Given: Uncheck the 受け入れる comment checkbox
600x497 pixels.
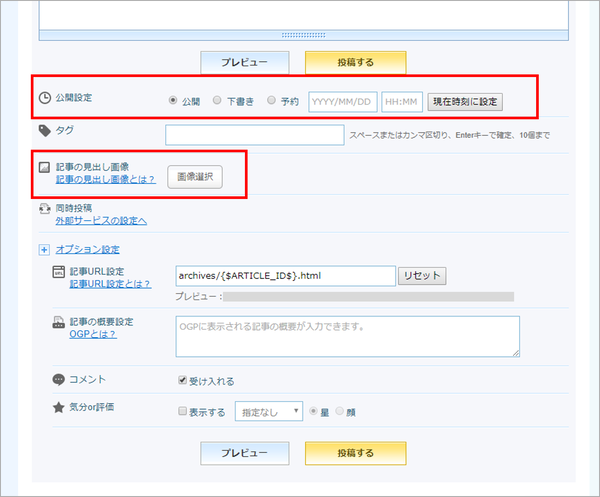Looking at the screenshot, I should click(183, 380).
